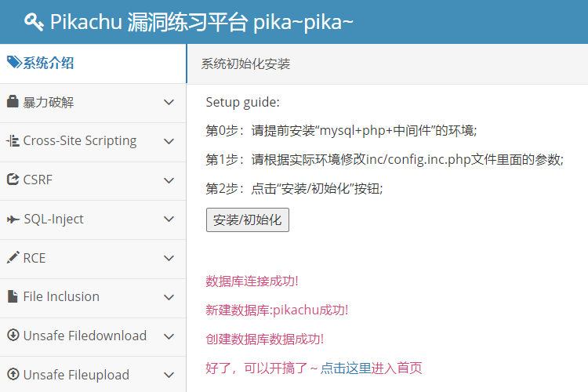This screenshot has height=392, width=588.
Task: Click the CSRF share icon
Action: coord(13,180)
